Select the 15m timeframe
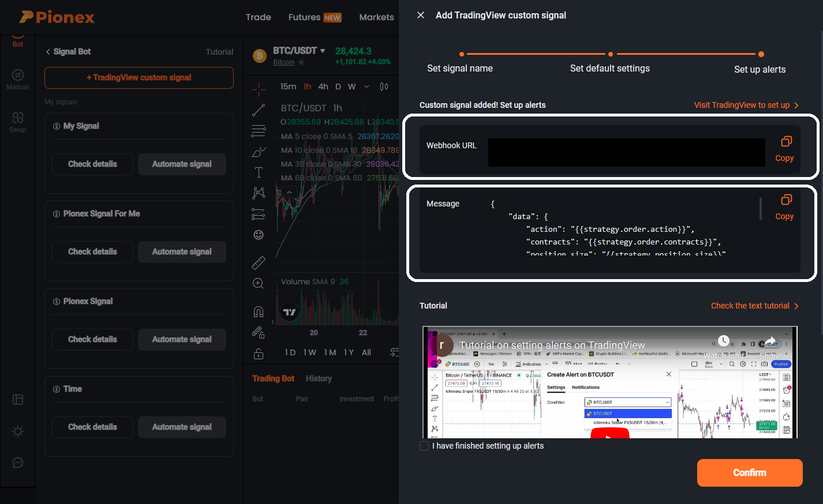 [288, 86]
